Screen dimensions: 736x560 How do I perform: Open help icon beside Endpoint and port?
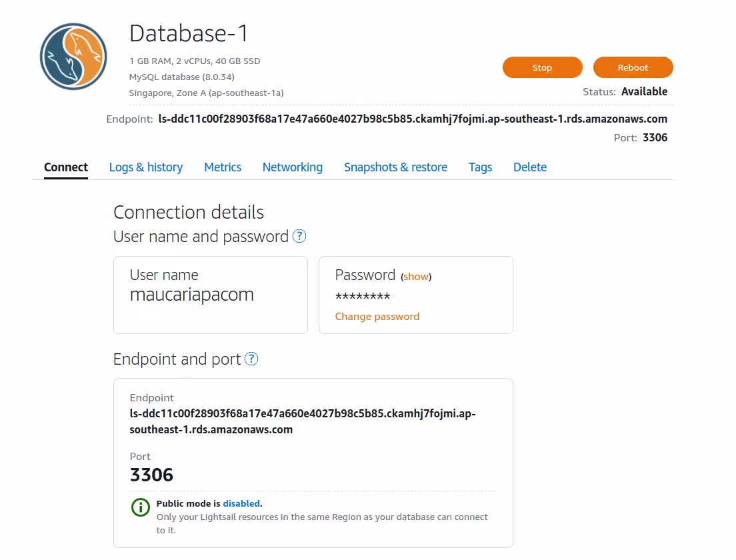(251, 359)
